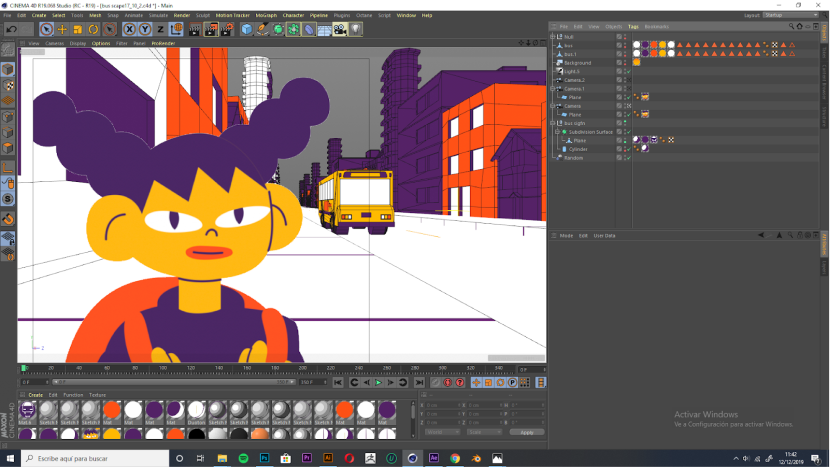Click the Apply button in coordinates panel
This screenshot has height=467, width=830.
(x=527, y=432)
